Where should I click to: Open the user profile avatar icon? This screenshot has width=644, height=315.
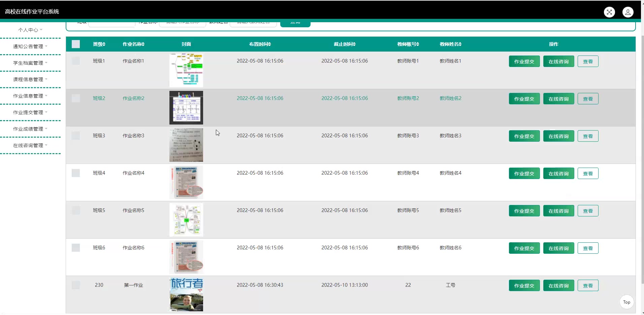pyautogui.click(x=627, y=12)
